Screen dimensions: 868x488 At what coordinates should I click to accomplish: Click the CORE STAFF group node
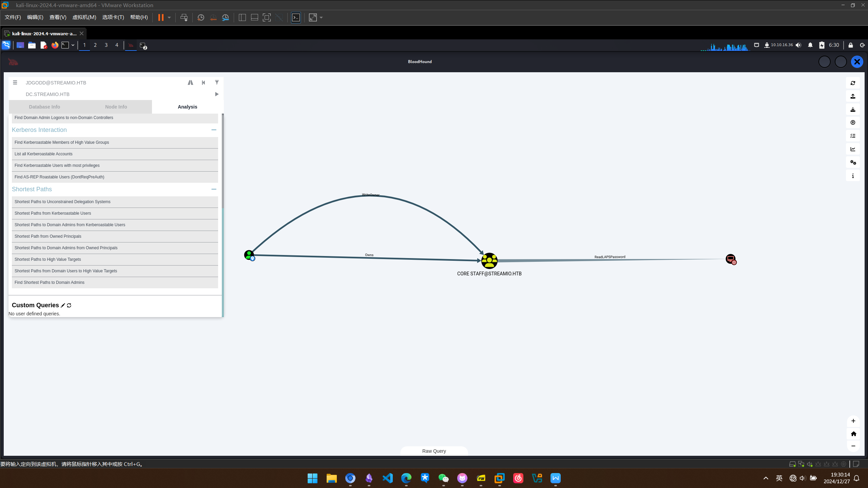(x=489, y=260)
